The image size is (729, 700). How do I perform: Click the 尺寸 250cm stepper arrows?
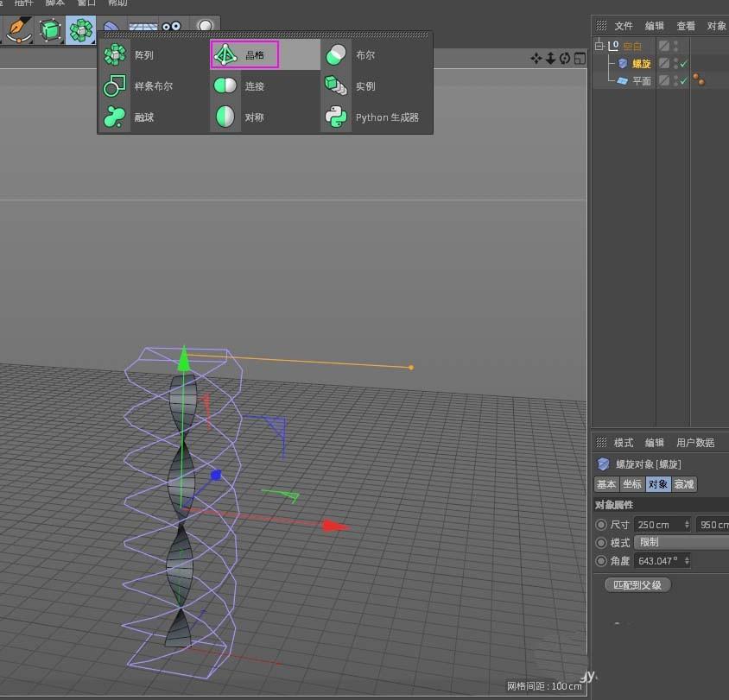click(x=688, y=524)
